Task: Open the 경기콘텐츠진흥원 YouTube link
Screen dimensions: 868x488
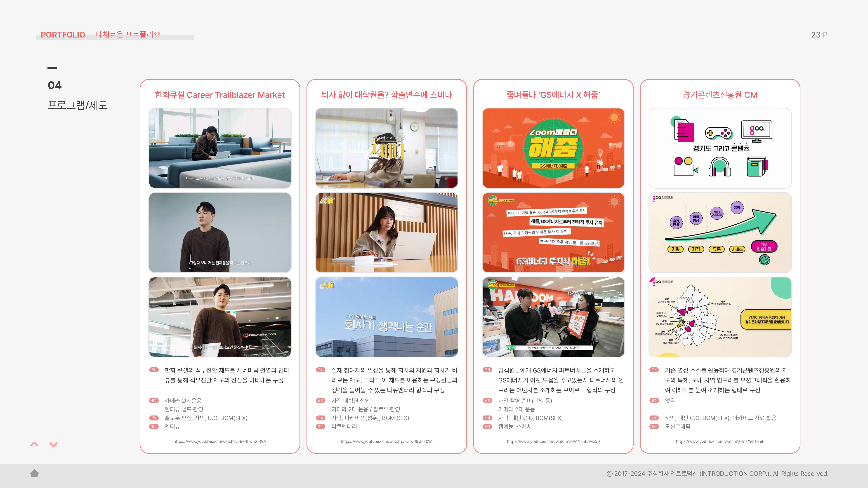Action: coord(720,441)
